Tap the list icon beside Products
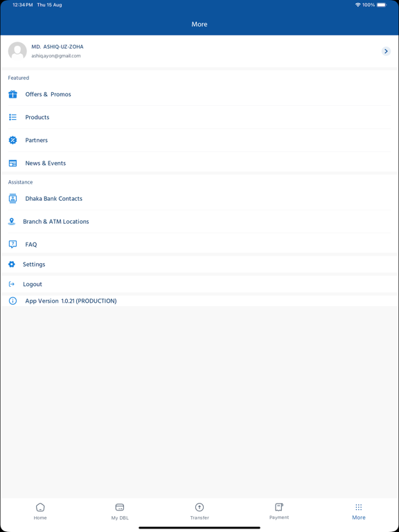The width and height of the screenshot is (399, 532). (x=13, y=117)
